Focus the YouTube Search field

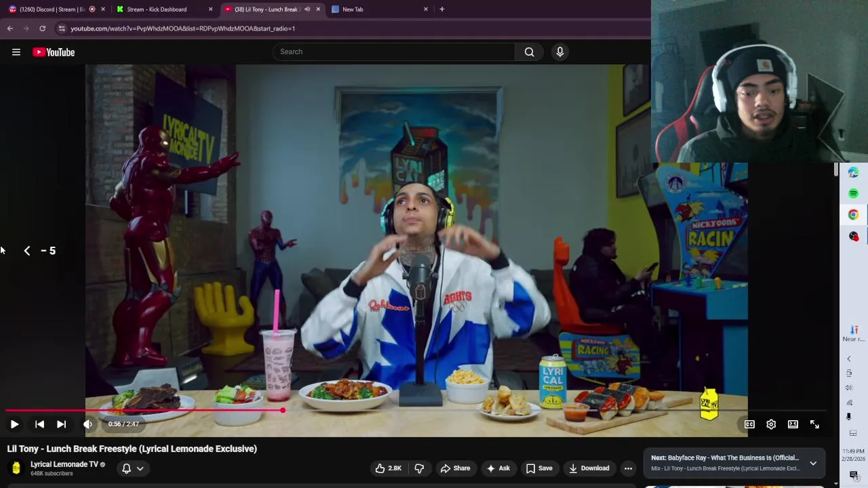[394, 52]
